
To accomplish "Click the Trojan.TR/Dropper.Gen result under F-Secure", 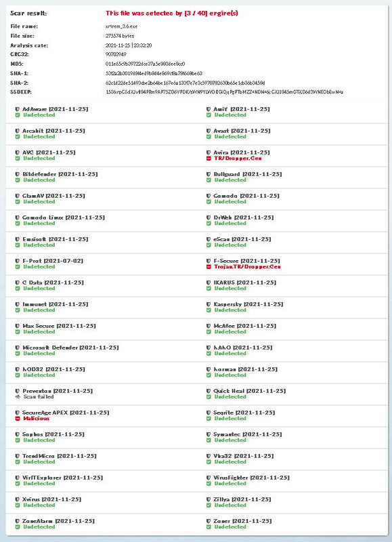I will [247, 267].
